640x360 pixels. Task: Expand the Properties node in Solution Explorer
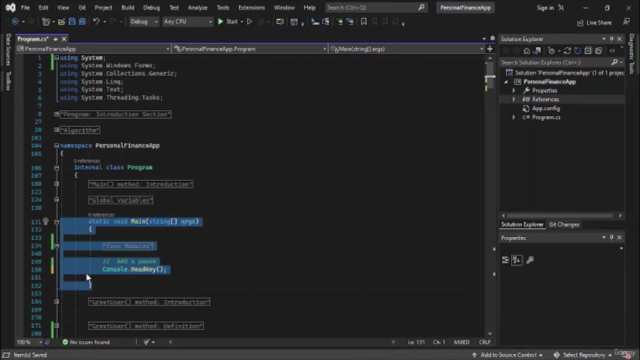tap(514, 91)
